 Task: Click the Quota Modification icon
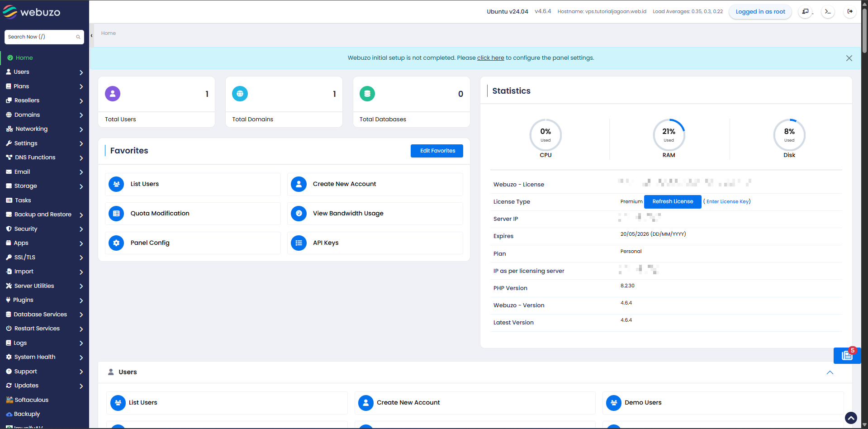tap(116, 214)
